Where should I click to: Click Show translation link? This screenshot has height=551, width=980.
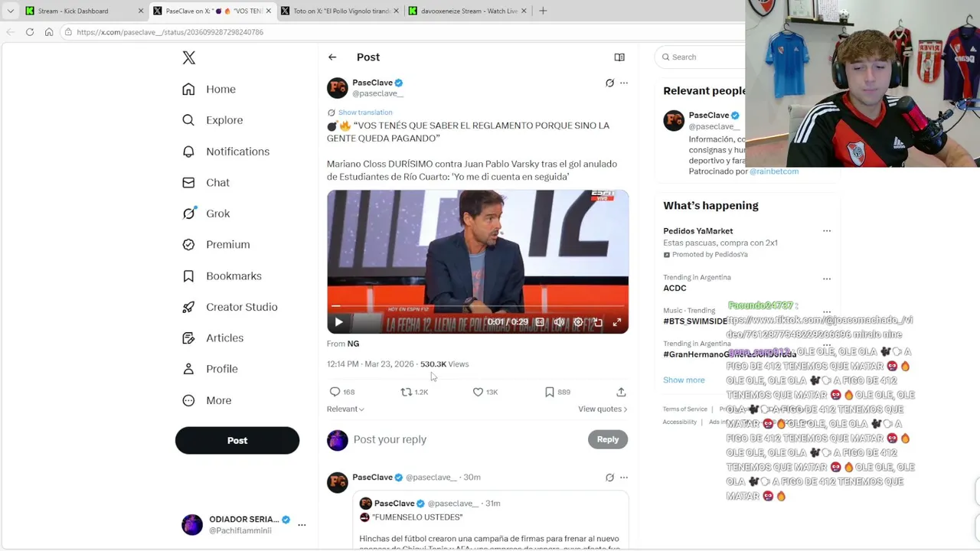point(365,112)
